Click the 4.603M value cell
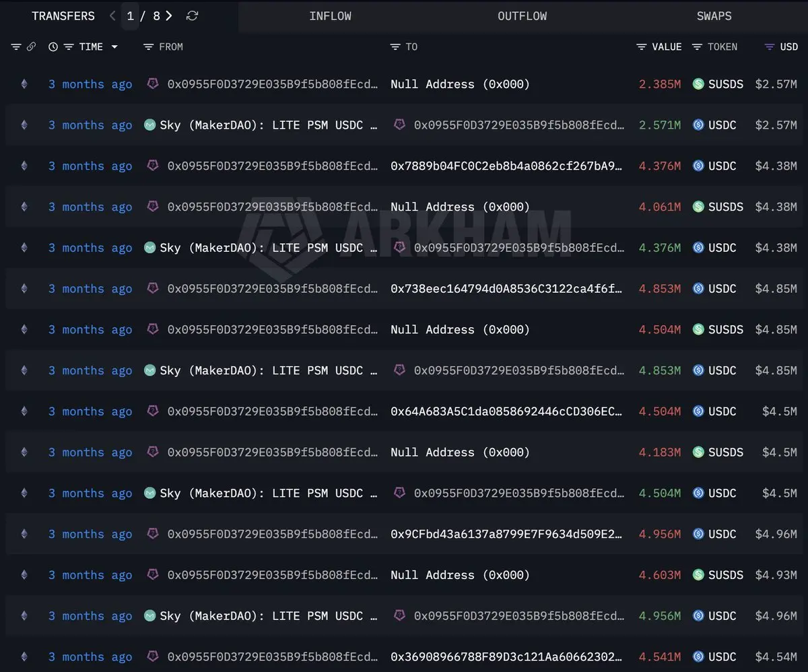Viewport: 808px width, 672px height. [x=660, y=575]
